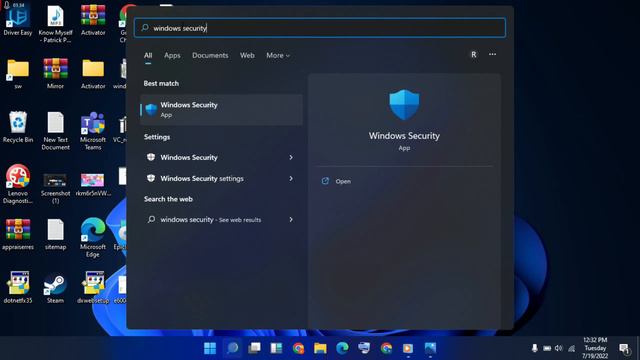
Task: Select the All search tab
Action: pos(148,56)
